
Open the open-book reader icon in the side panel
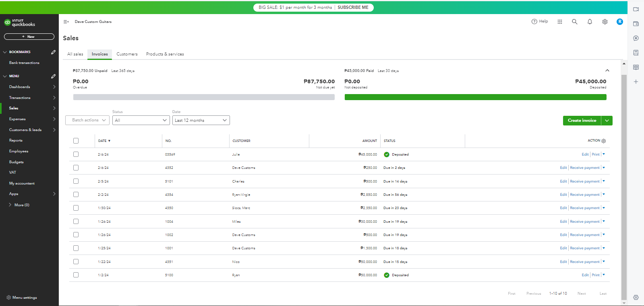(x=636, y=67)
